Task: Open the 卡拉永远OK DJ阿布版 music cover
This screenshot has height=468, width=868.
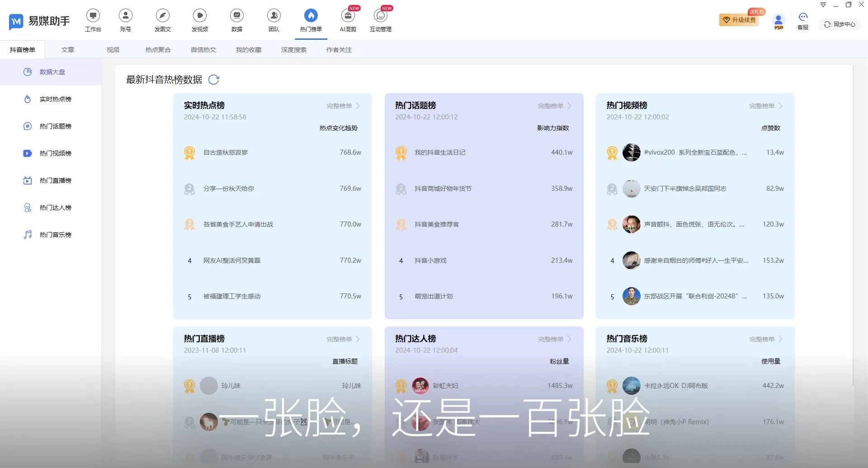Action: pos(632,386)
